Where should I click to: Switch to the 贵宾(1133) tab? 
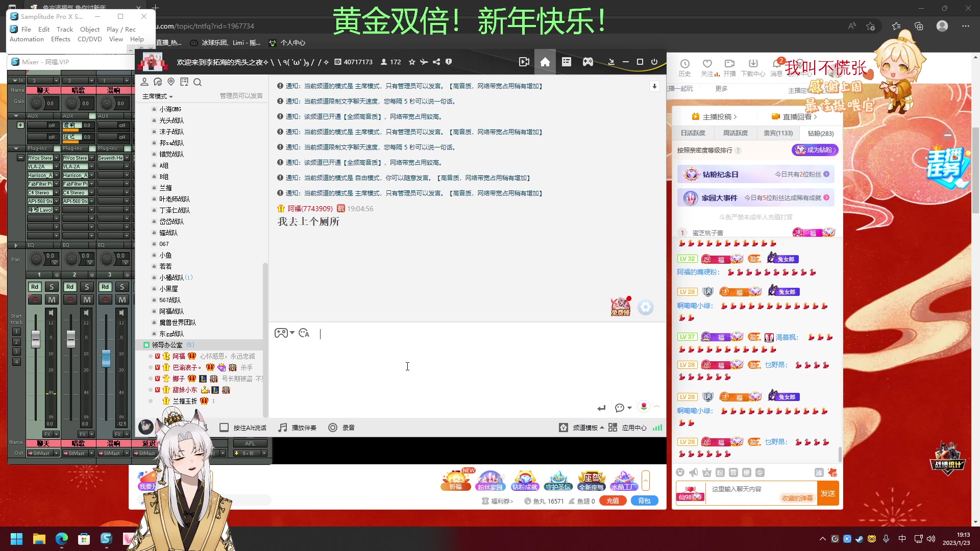(x=778, y=133)
